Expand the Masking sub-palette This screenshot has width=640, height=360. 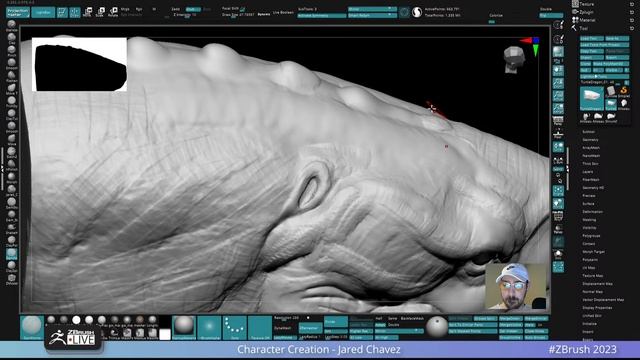(x=589, y=220)
